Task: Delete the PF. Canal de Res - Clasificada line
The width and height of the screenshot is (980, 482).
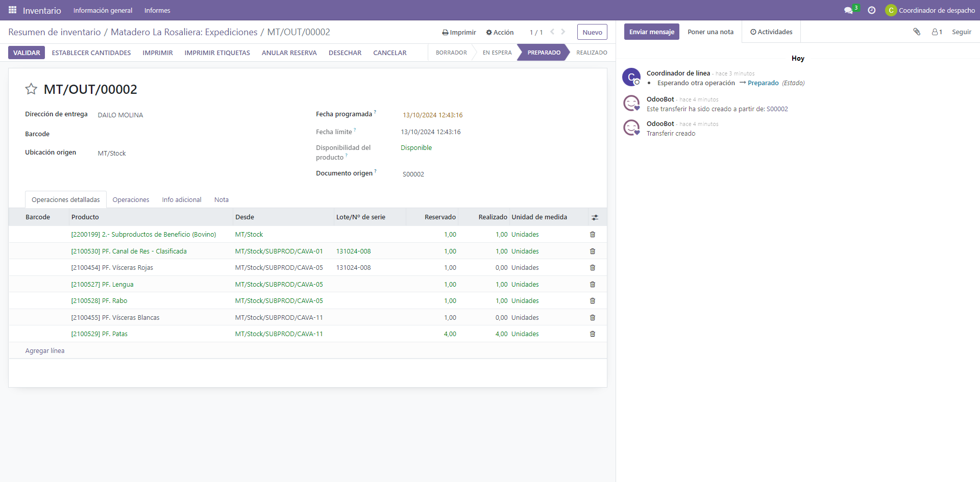Action: click(x=593, y=251)
